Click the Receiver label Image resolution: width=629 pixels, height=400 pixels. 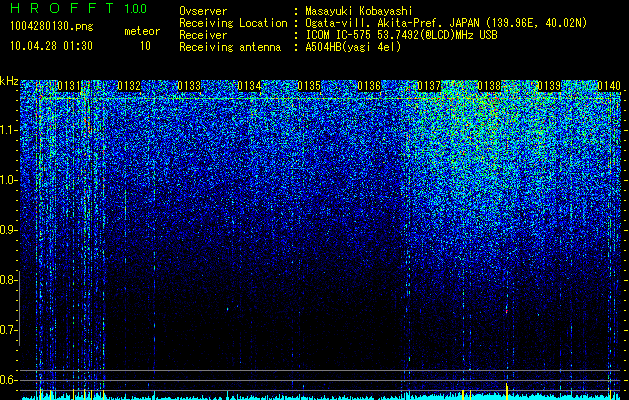(203, 35)
